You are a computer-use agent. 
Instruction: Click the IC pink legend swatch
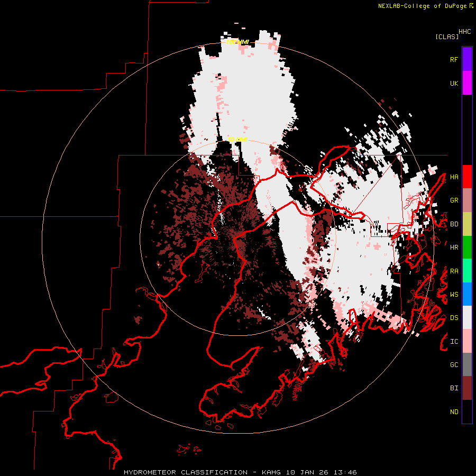pyautogui.click(x=467, y=341)
